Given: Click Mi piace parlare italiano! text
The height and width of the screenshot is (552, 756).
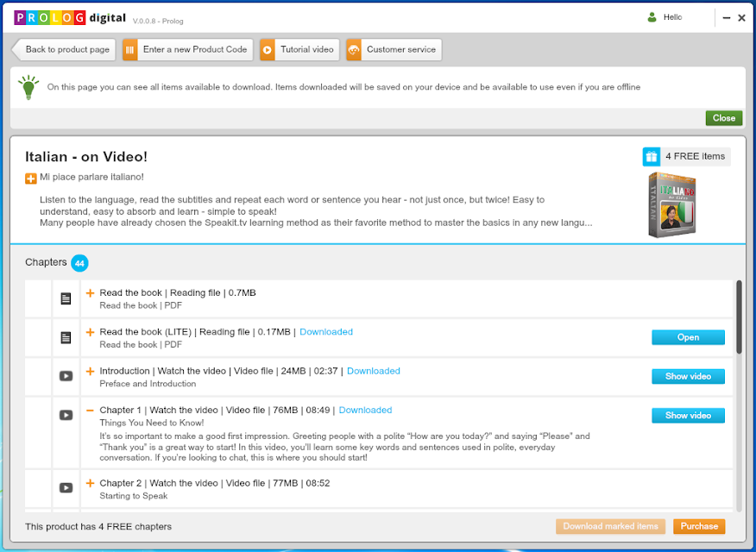Looking at the screenshot, I should (91, 177).
